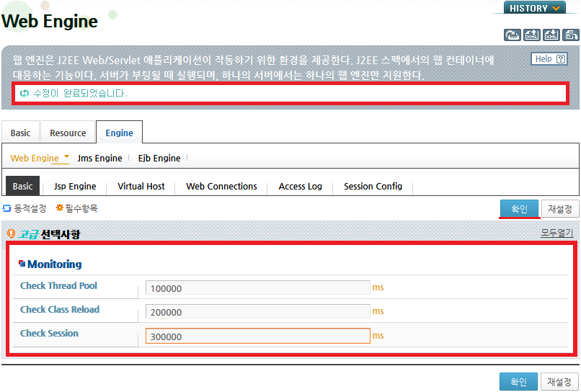Open the Session Config sub-tab
The height and width of the screenshot is (392, 581).
[373, 186]
